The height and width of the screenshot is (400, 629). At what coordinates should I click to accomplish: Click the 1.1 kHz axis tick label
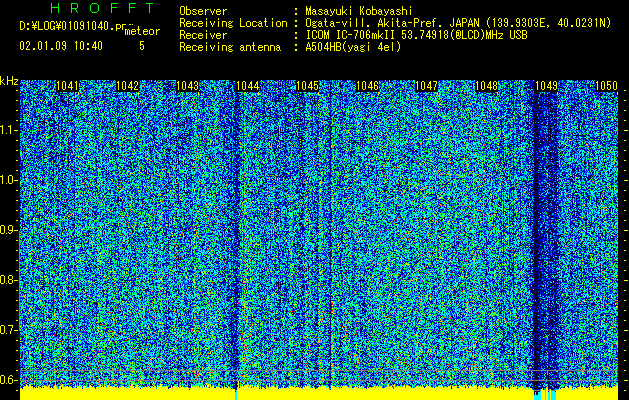coord(9,130)
